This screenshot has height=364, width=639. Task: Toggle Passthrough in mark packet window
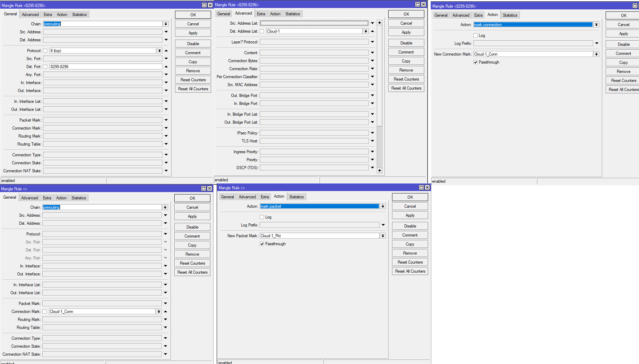262,244
